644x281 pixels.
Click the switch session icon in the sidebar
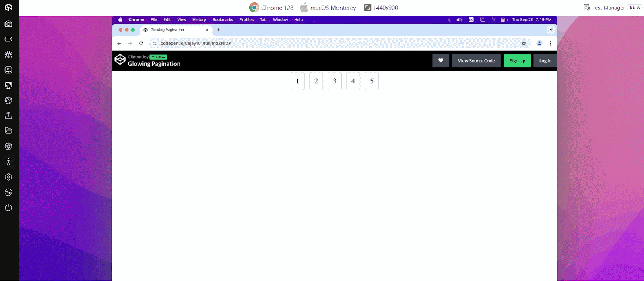8,192
